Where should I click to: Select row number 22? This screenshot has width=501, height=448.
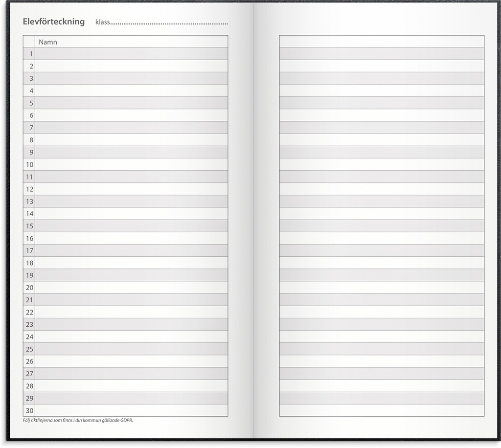tap(125, 312)
